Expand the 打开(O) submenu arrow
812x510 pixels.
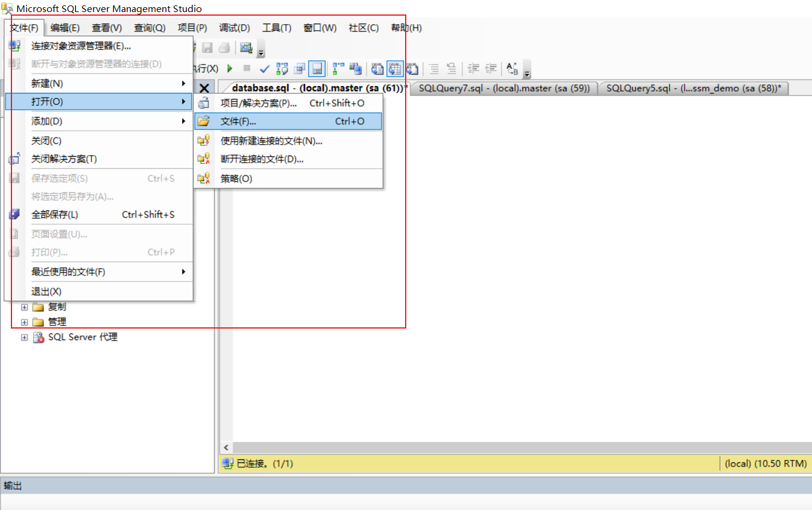[x=183, y=102]
